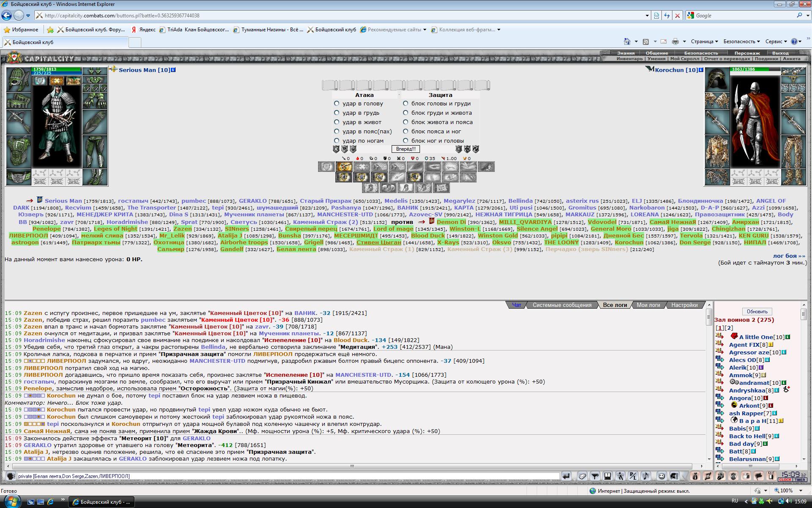Image resolution: width=812 pixels, height=508 pixels.
Task: Open the 'лог боя »»' link
Action: (x=789, y=256)
